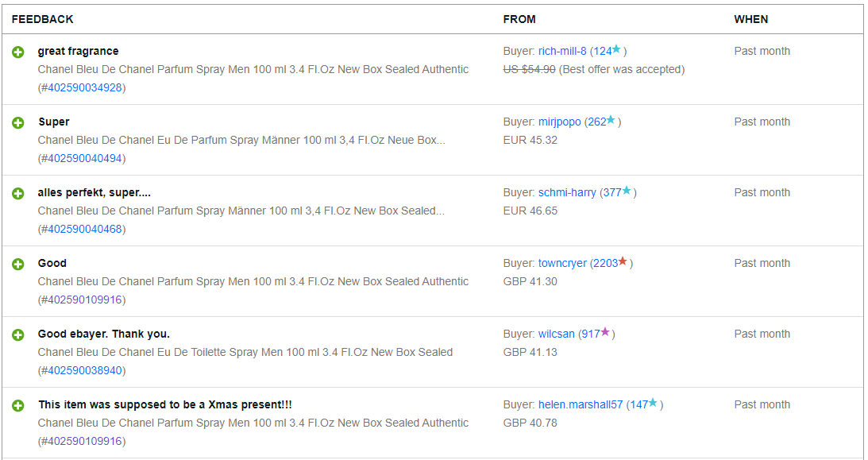Click green plus icon beside 'Good' feedback
This screenshot has width=868, height=460.
(x=18, y=264)
